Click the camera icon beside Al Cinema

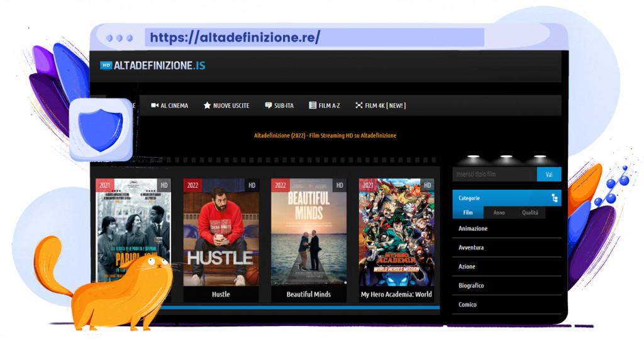(155, 106)
